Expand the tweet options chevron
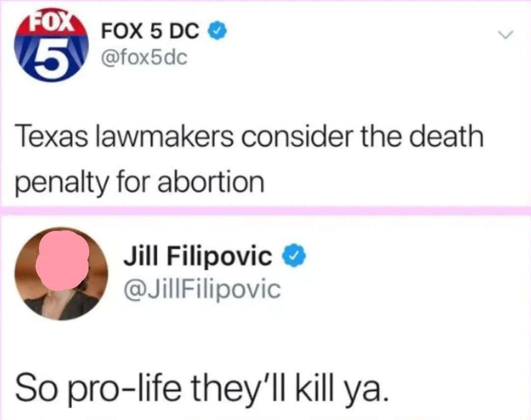531x420 pixels. click(505, 34)
